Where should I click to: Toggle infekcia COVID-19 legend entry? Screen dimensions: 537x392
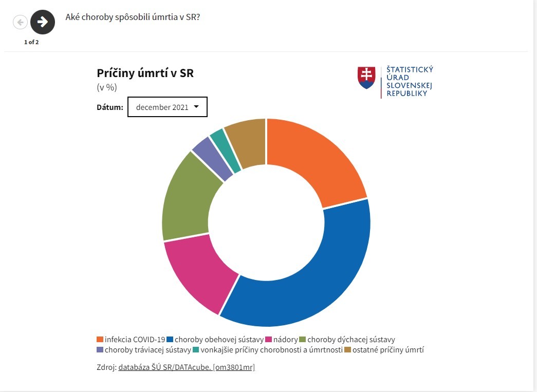(x=135, y=340)
